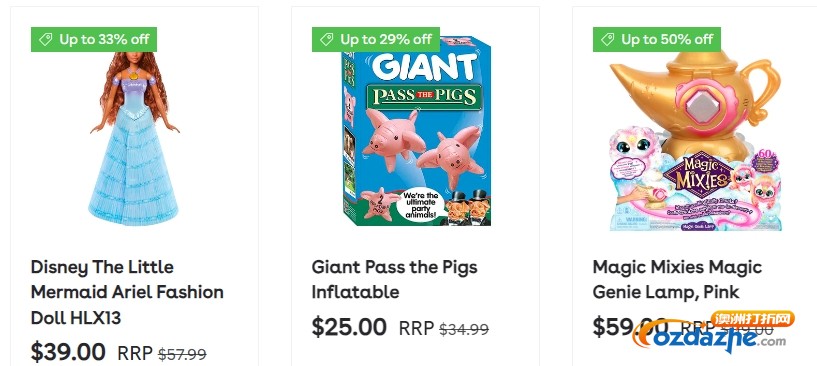Open Magic Mixies Magic Genie Lamp, Pink title
The width and height of the screenshot is (817, 366).
(677, 279)
